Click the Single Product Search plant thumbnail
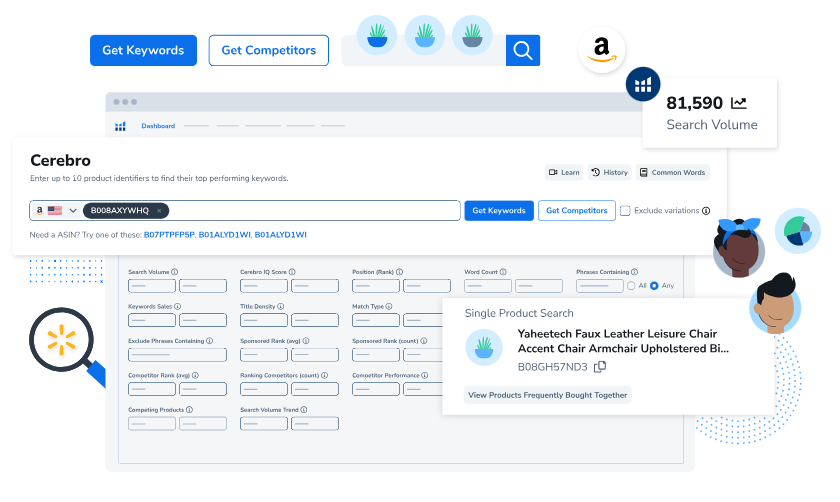Viewport: 840px width, 502px height. pyautogui.click(x=484, y=348)
